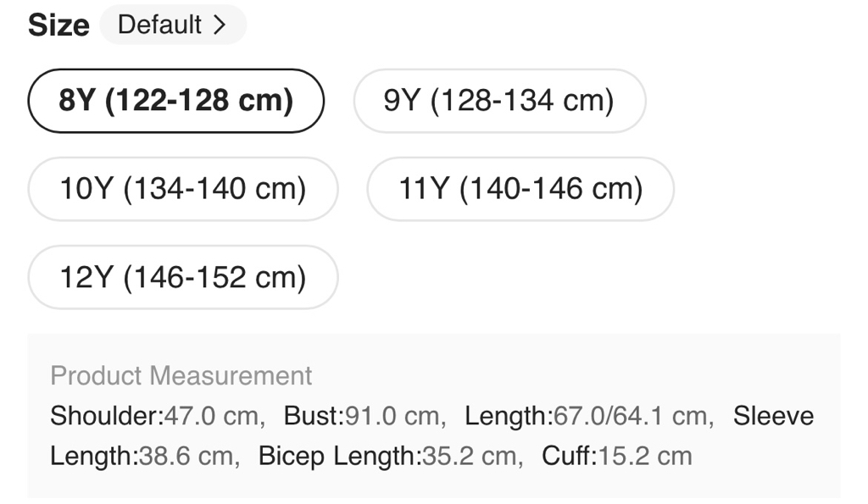Click the Bust measurement label
Viewport: 868px width, 504px height.
tap(312, 416)
